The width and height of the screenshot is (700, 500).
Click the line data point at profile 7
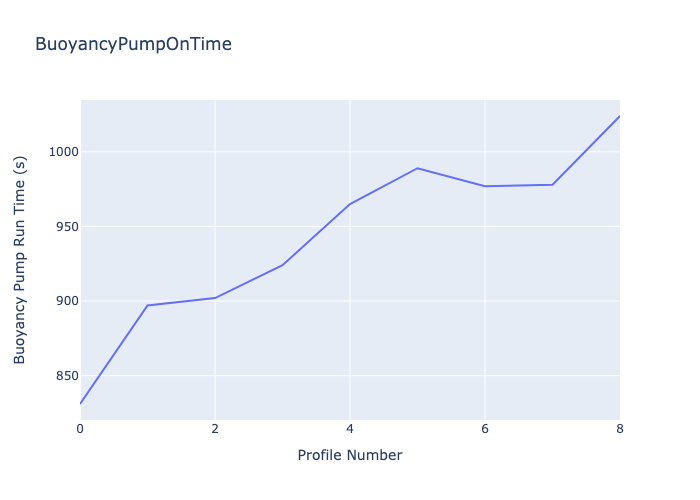tap(552, 184)
